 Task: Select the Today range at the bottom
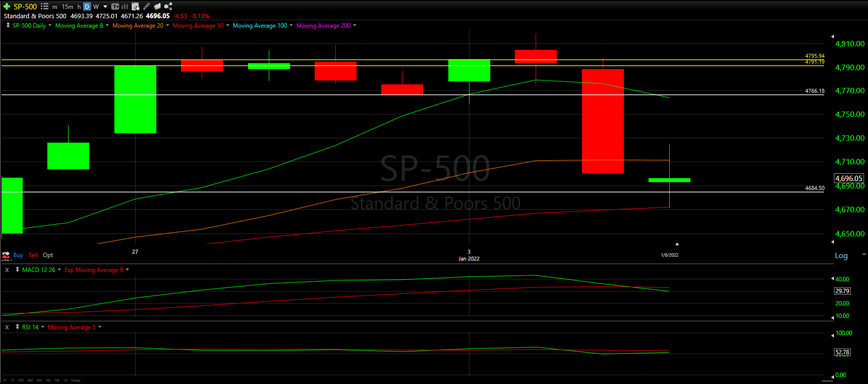point(75,381)
